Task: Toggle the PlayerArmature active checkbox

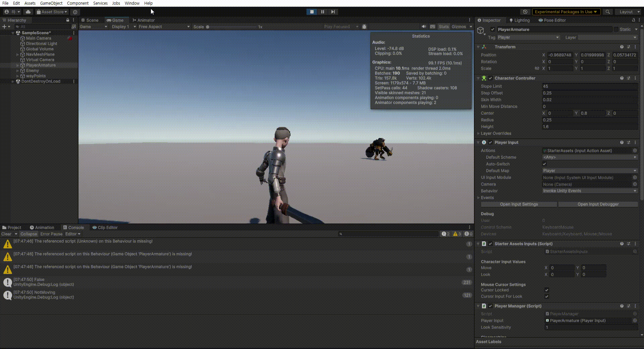Action: pyautogui.click(x=493, y=30)
